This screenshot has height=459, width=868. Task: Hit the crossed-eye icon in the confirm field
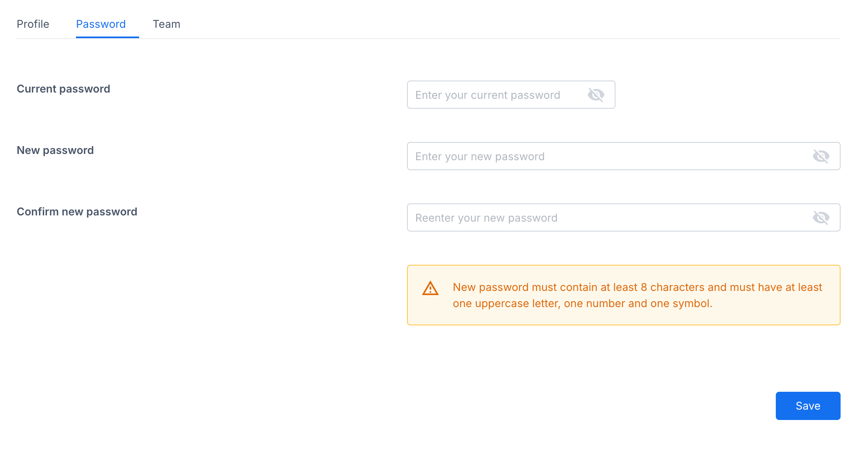coord(821,218)
